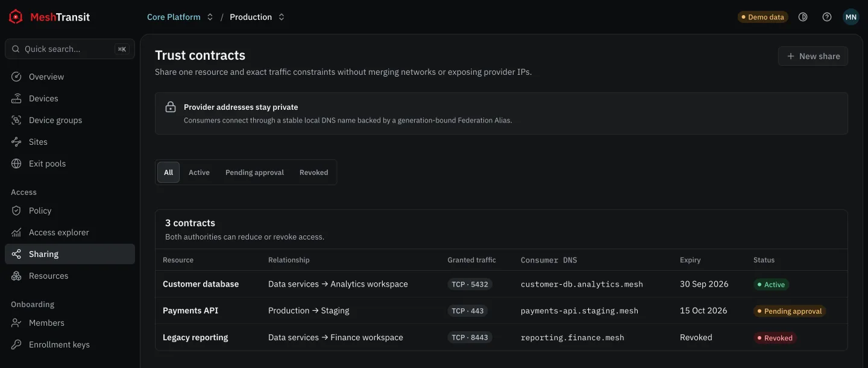Show All contracts tab

tap(168, 173)
